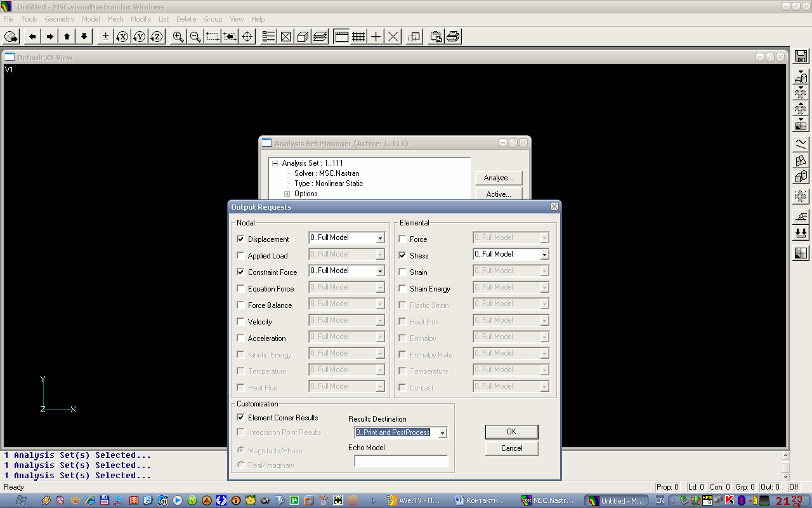Image resolution: width=812 pixels, height=508 pixels.
Task: Toggle Element Corner Results checkbox
Action: point(240,418)
